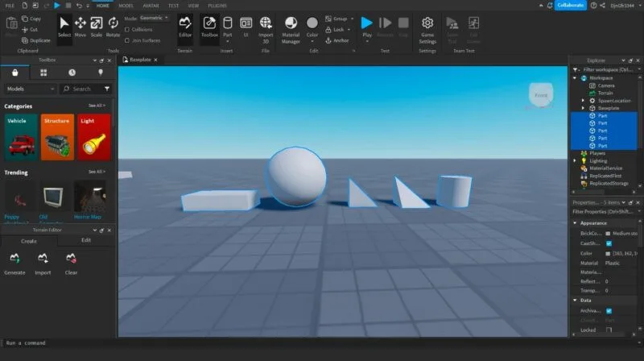Select the Select arrow tool

tap(64, 27)
